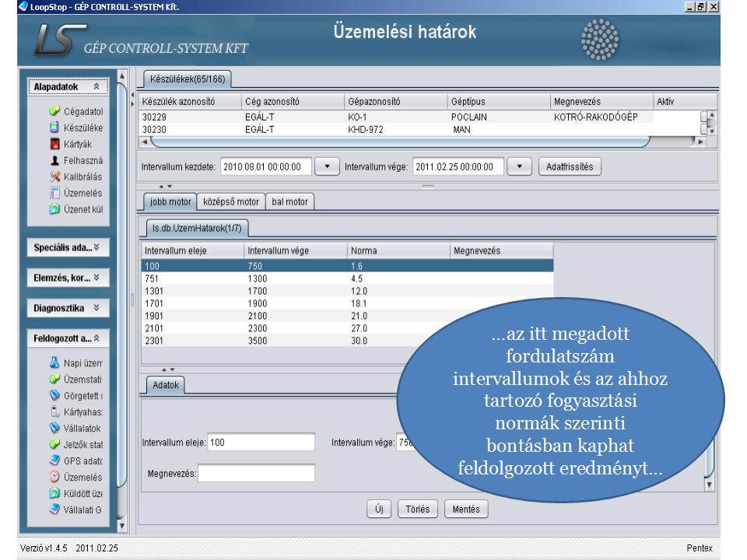Toggle Aktív checkbox for device 30229

coord(705,117)
